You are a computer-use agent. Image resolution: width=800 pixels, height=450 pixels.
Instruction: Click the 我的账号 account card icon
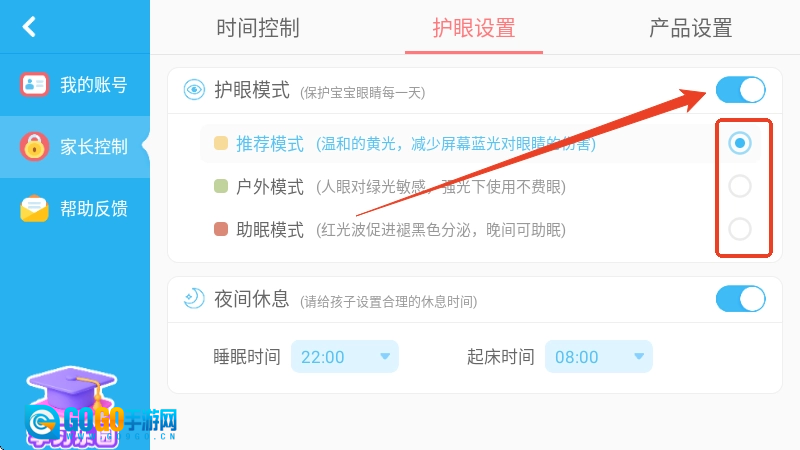point(35,85)
